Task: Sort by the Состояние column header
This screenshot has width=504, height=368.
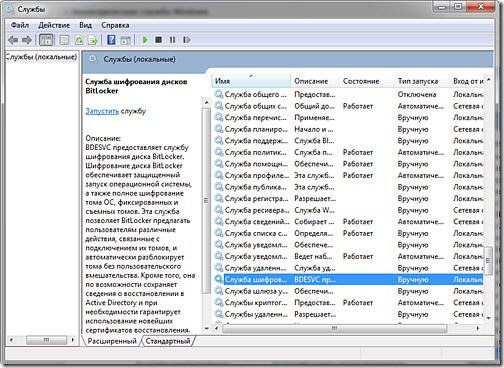Action: pos(367,81)
